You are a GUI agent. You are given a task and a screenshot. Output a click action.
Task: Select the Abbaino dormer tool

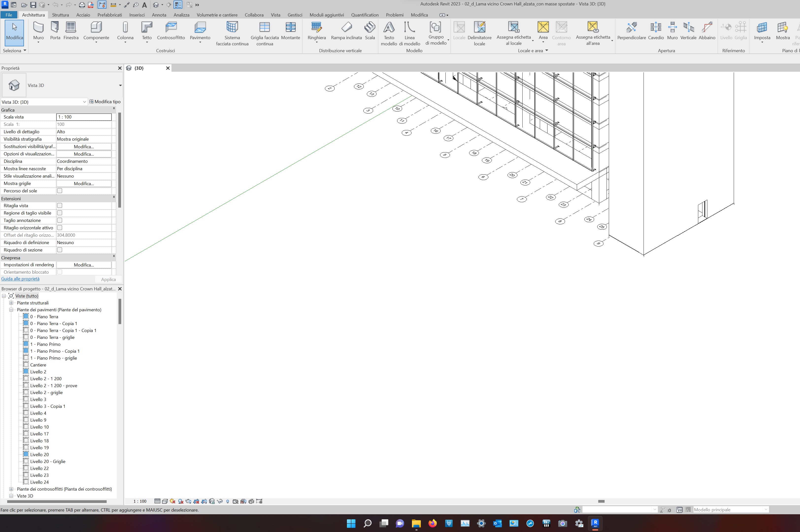[707, 31]
